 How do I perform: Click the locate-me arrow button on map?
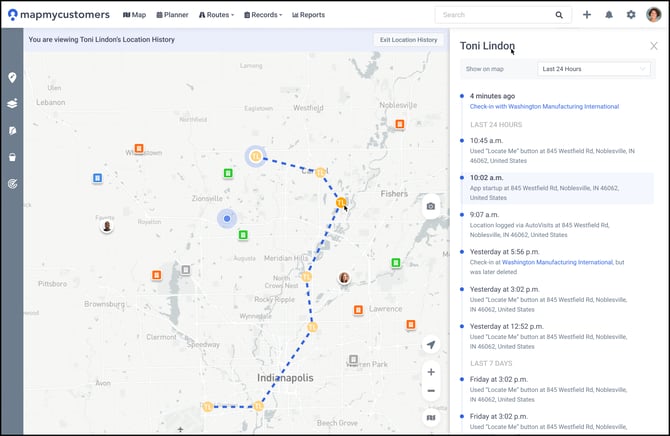430,344
